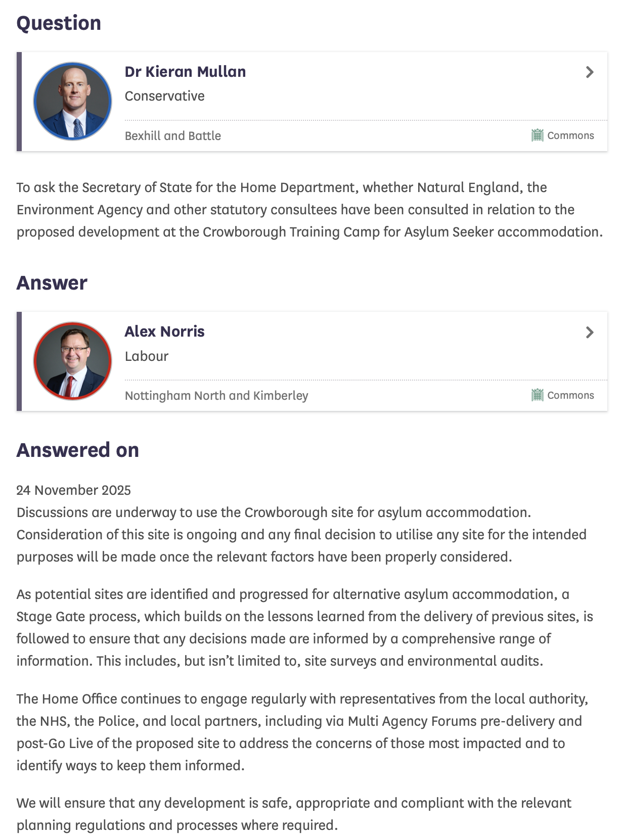Follow the Alex Norris name link
Viewport: 622px width, 840px height.
pyautogui.click(x=164, y=332)
